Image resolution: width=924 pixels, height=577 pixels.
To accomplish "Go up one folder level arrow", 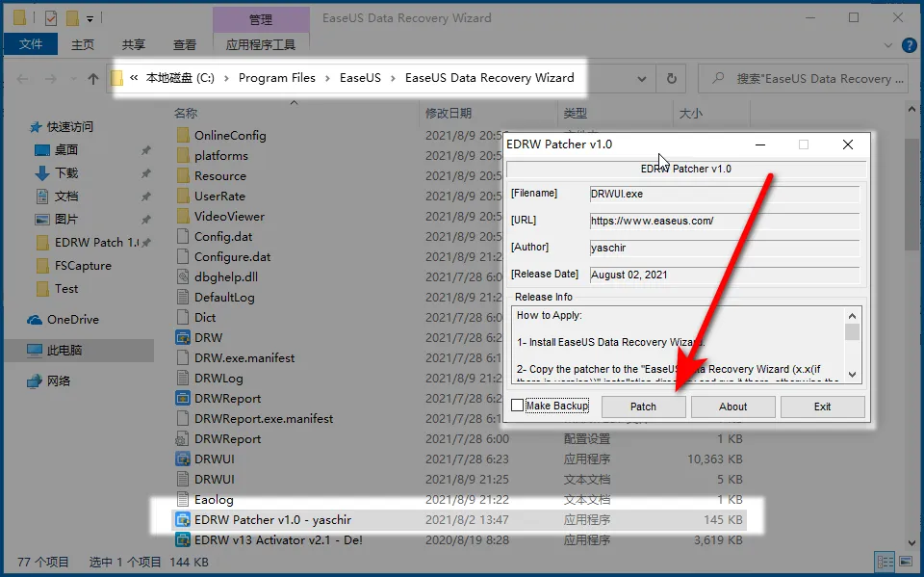I will tap(93, 78).
